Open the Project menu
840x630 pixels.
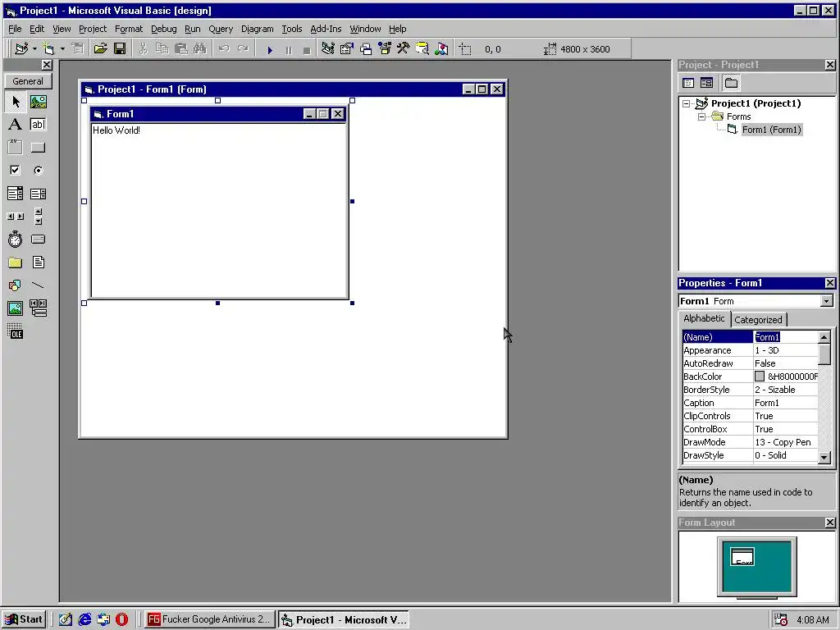point(93,29)
